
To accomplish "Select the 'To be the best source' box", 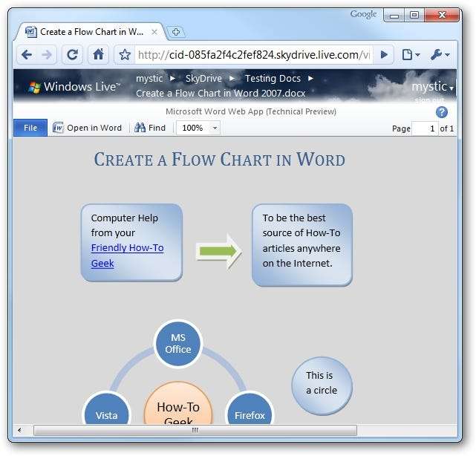I will tap(302, 245).
